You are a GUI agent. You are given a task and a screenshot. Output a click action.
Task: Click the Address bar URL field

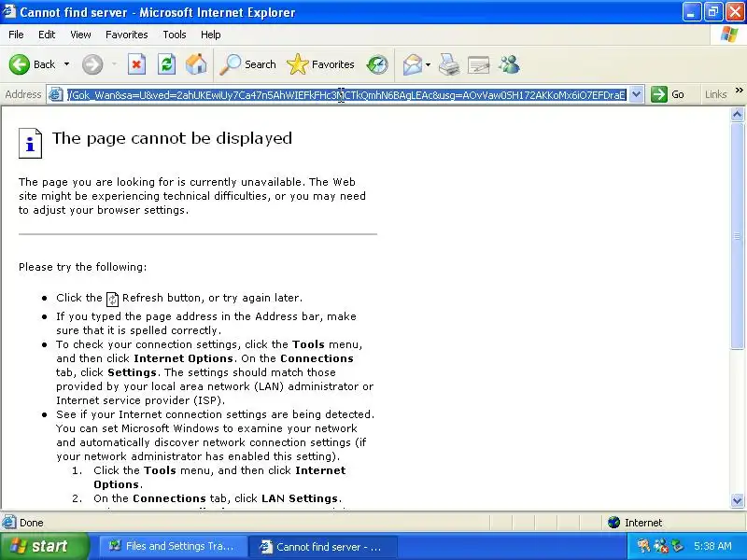(x=346, y=95)
